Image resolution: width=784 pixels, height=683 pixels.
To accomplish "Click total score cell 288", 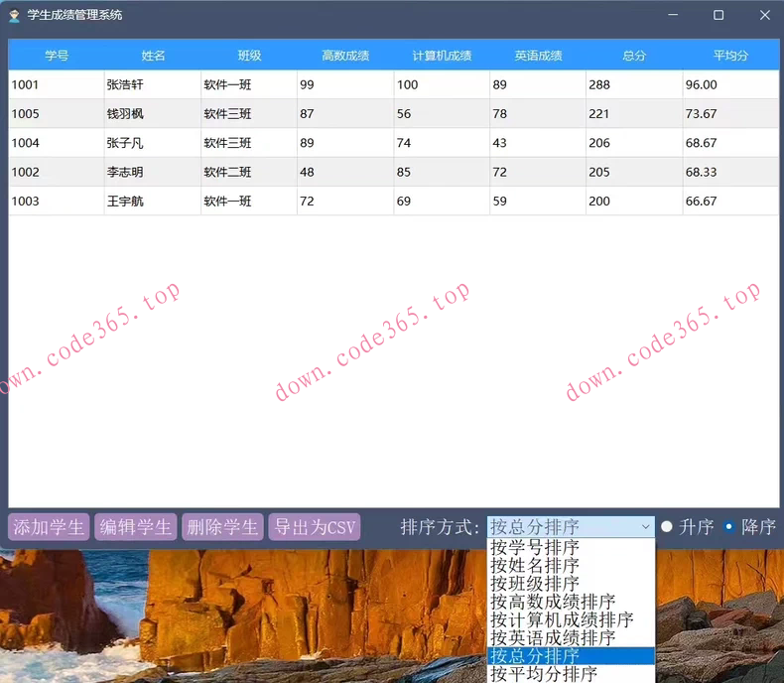I will pyautogui.click(x=634, y=84).
